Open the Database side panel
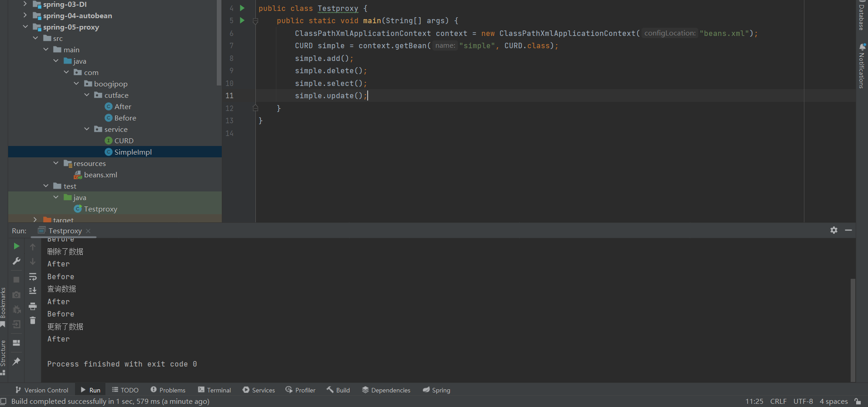 [x=862, y=16]
